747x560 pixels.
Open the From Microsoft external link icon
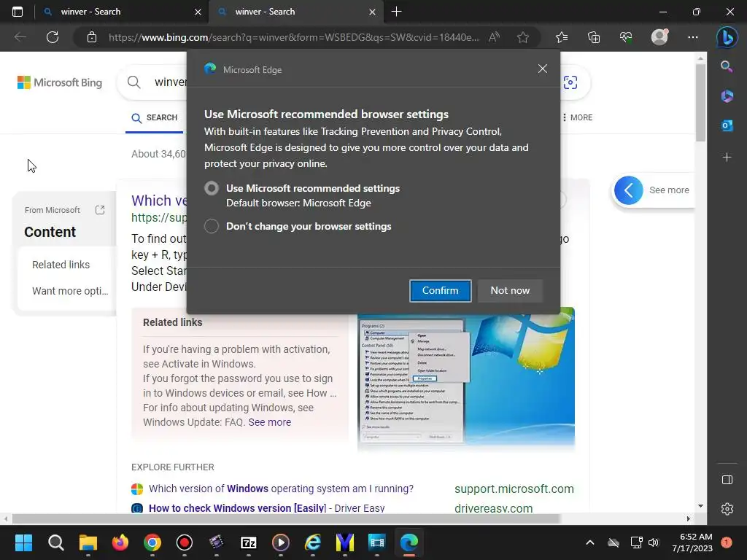99,210
